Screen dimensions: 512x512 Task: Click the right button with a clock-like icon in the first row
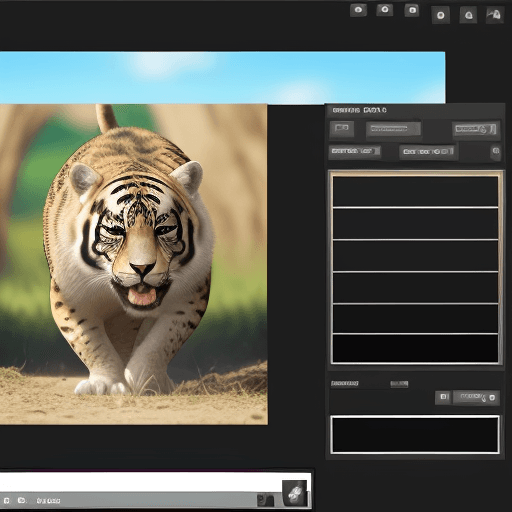coord(476,129)
